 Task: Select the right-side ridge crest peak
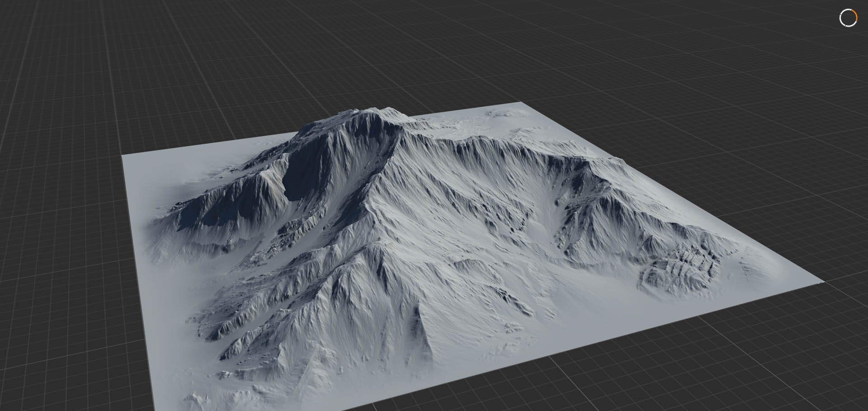pyautogui.click(x=583, y=162)
